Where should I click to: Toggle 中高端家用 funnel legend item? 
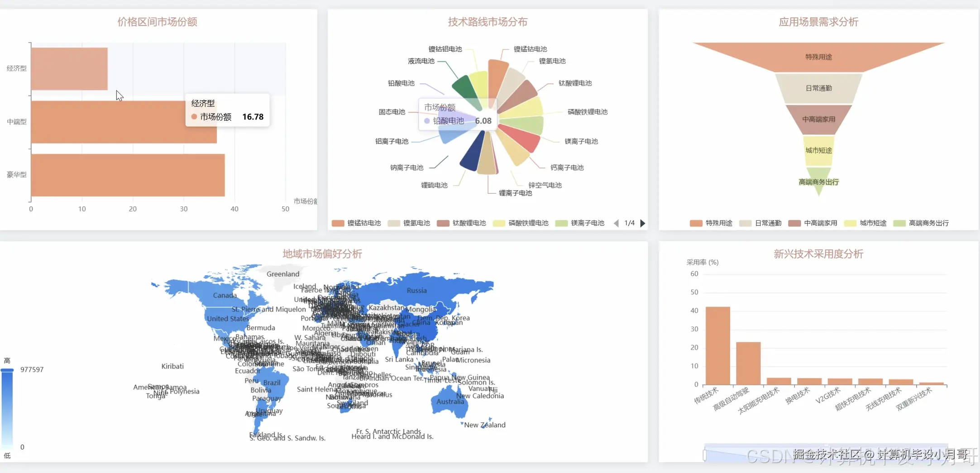(813, 223)
